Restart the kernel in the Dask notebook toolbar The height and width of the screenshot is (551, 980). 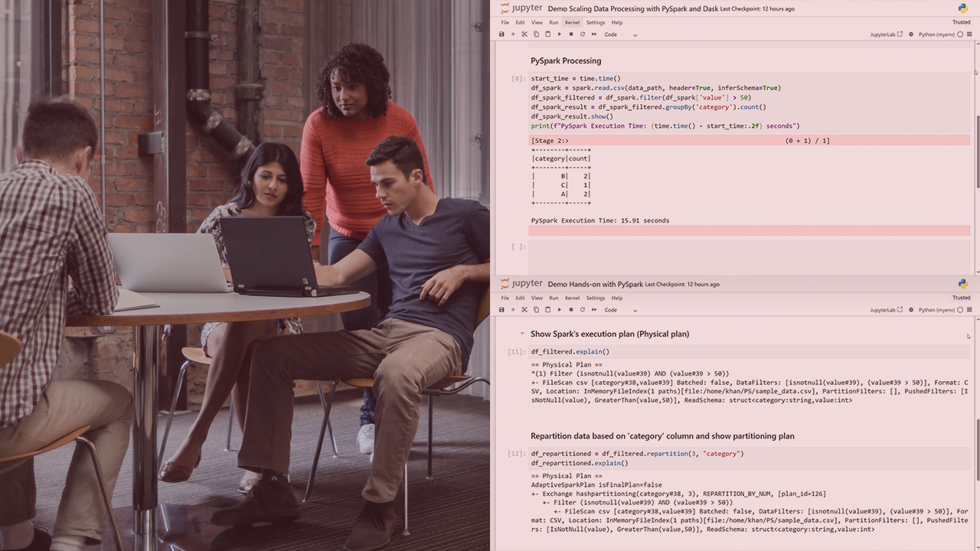[x=582, y=34]
